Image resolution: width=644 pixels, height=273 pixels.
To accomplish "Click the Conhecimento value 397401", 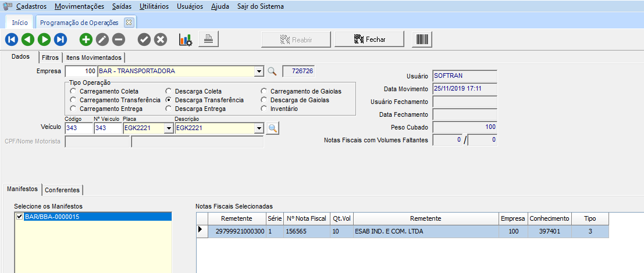I will tap(549, 232).
